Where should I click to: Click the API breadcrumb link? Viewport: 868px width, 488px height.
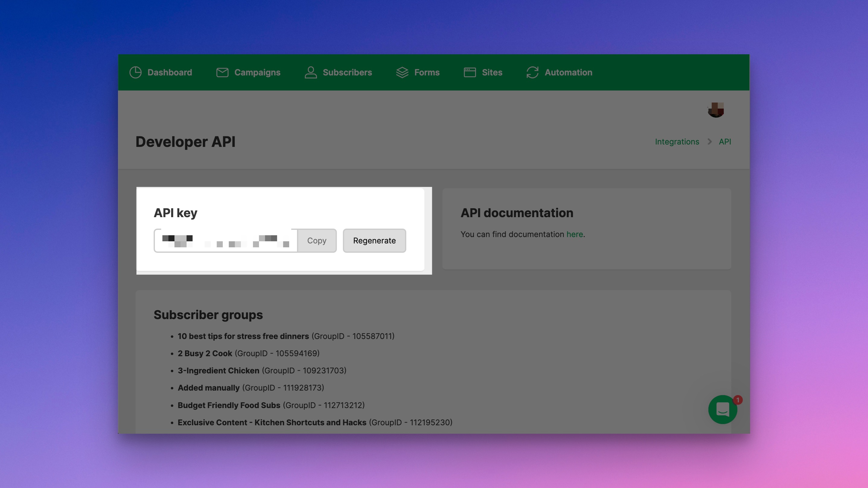click(x=724, y=142)
